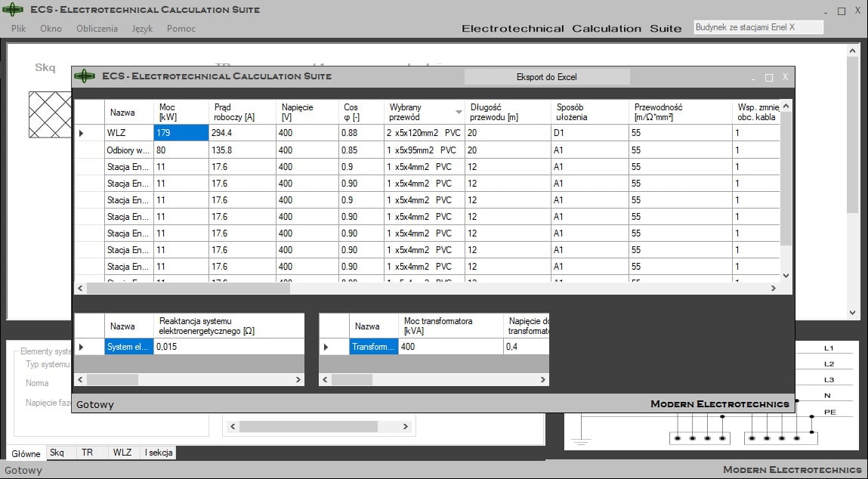The height and width of the screenshot is (479, 868).
Task: Open the Pomoc menu
Action: pyautogui.click(x=181, y=28)
